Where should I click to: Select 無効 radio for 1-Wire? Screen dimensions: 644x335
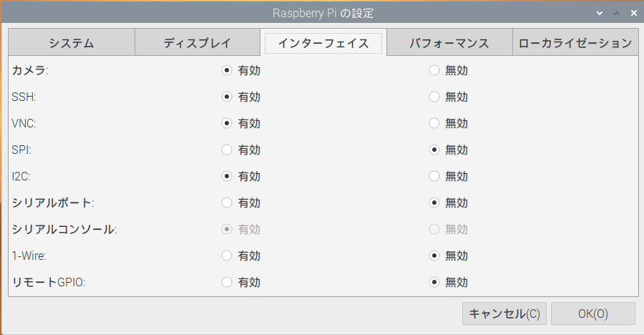tap(434, 256)
